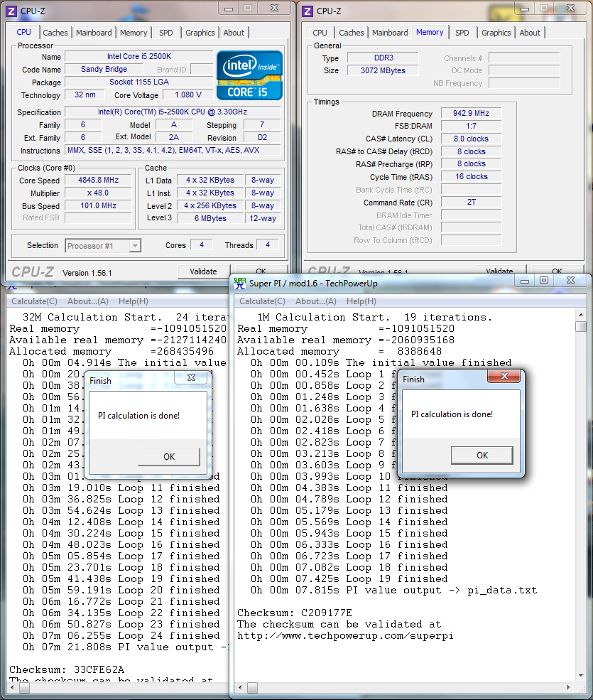Screen dimensions: 593x700
Task: Open SPD tab in right CPU-Z window
Action: pyautogui.click(x=462, y=33)
